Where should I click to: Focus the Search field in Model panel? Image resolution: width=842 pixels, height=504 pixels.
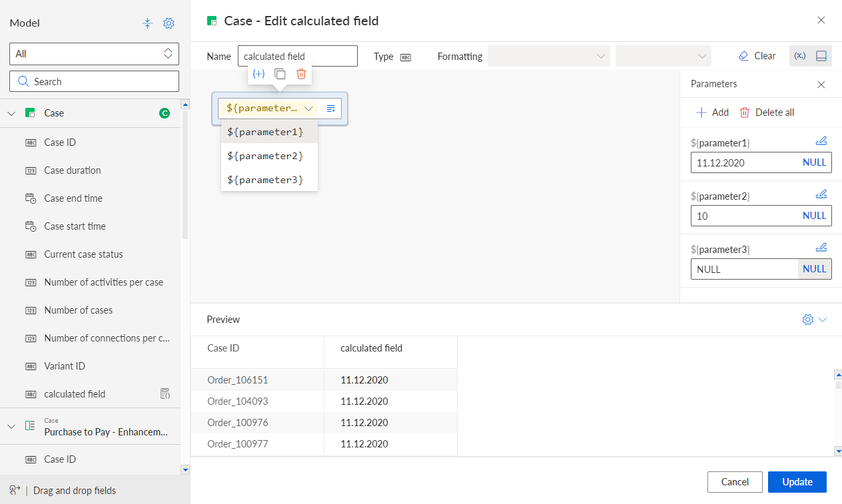coord(94,82)
